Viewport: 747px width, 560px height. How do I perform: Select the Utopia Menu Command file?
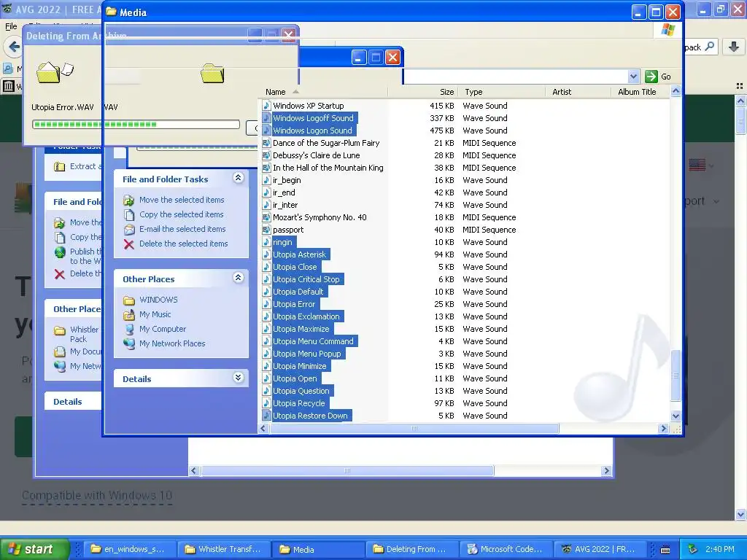[x=313, y=341]
